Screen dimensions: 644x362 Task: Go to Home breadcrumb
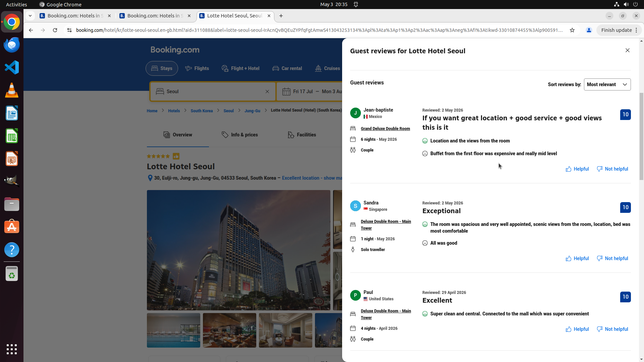(x=152, y=111)
